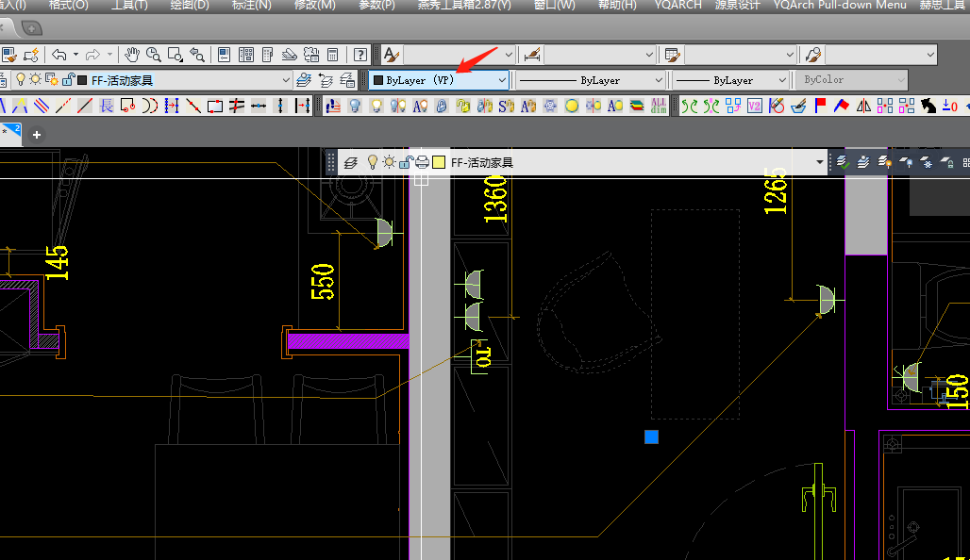Open the undo history dropdown arrow
This screenshot has width=970, height=560.
coord(75,55)
